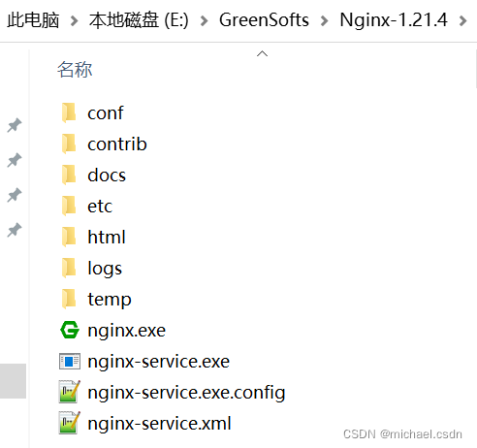Click the nginx-service.xml file icon
This screenshot has width=477, height=448.
(x=70, y=423)
